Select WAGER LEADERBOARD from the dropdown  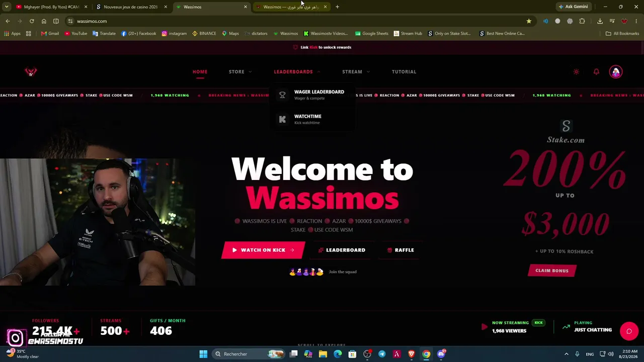[312, 95]
